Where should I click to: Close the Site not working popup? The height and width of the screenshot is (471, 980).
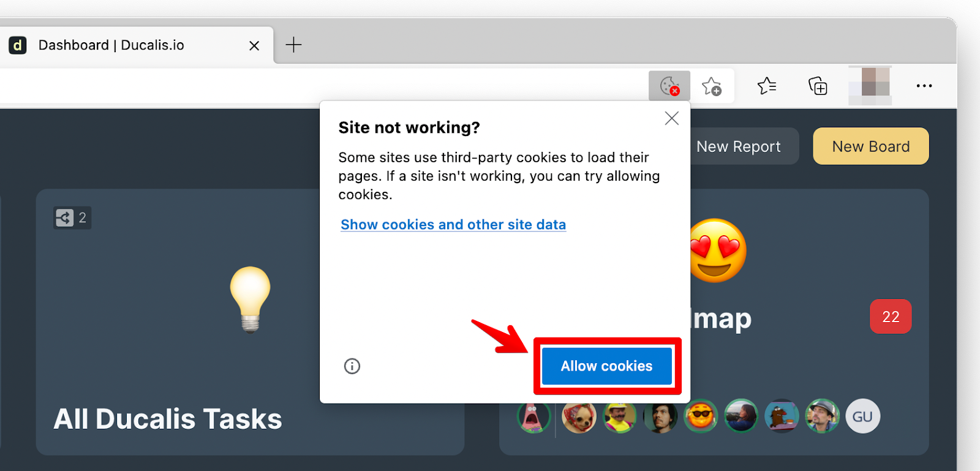point(672,118)
